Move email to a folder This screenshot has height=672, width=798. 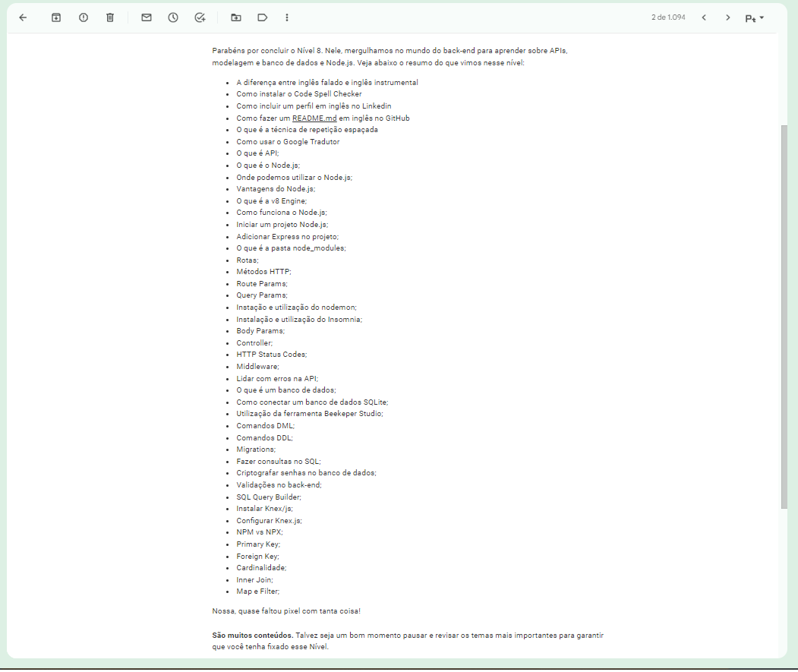pyautogui.click(x=236, y=17)
